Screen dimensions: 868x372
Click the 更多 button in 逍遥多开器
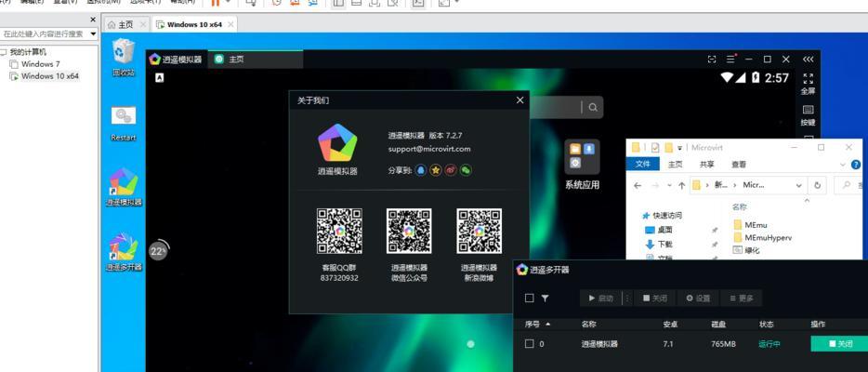click(742, 299)
